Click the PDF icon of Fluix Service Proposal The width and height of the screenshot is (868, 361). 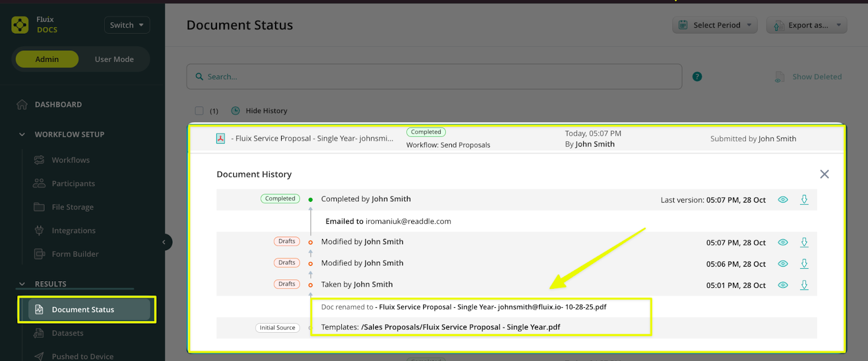[220, 138]
